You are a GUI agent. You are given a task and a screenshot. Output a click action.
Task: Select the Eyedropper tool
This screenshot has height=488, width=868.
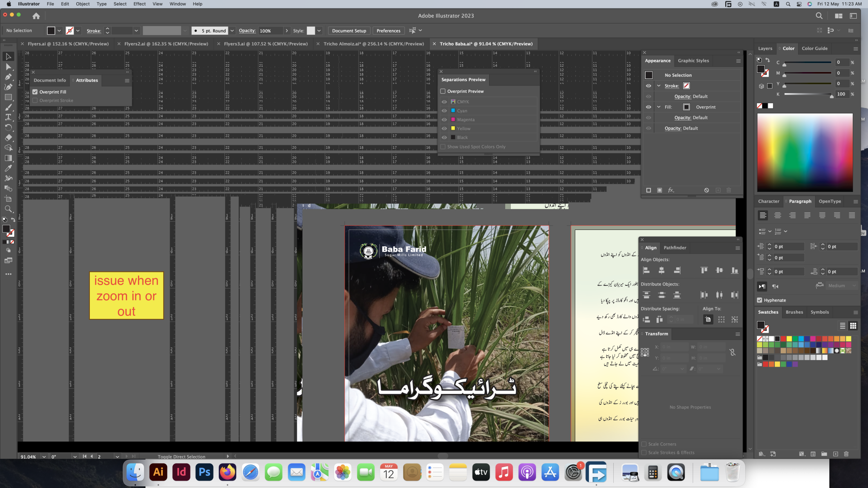click(8, 168)
